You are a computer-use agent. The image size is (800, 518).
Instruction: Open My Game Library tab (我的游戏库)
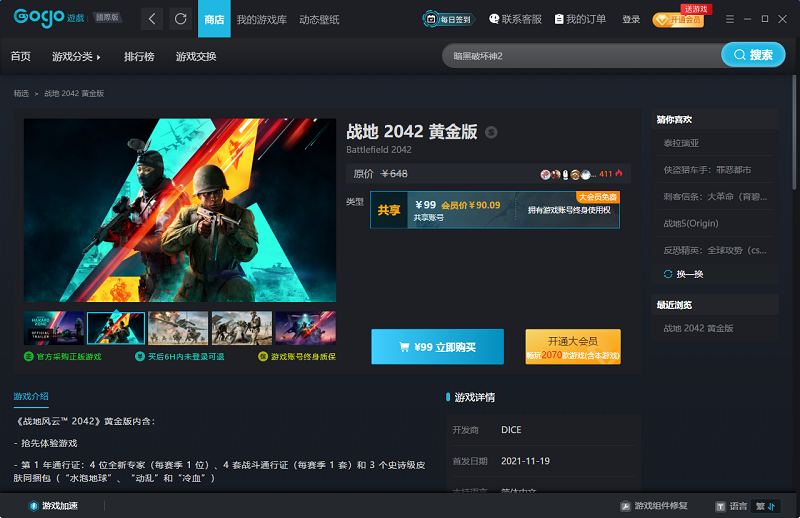click(262, 19)
